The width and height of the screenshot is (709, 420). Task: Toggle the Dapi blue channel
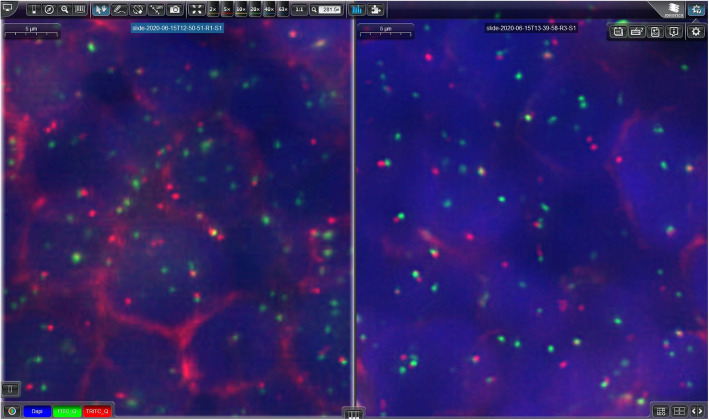coord(37,411)
